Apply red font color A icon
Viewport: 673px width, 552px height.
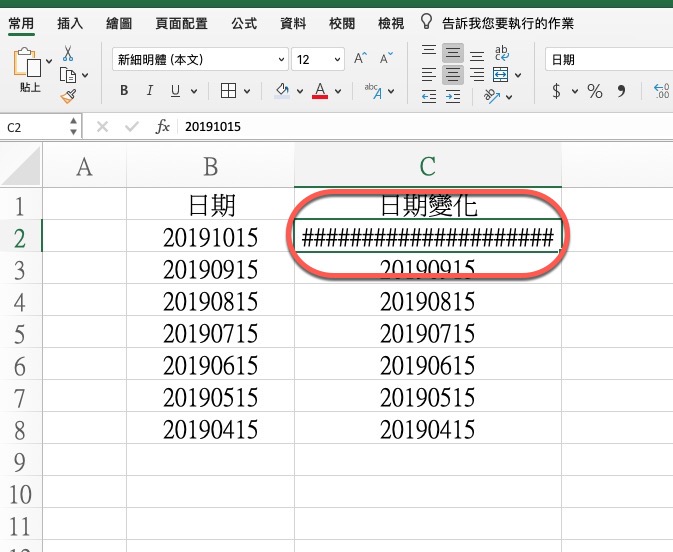click(320, 91)
